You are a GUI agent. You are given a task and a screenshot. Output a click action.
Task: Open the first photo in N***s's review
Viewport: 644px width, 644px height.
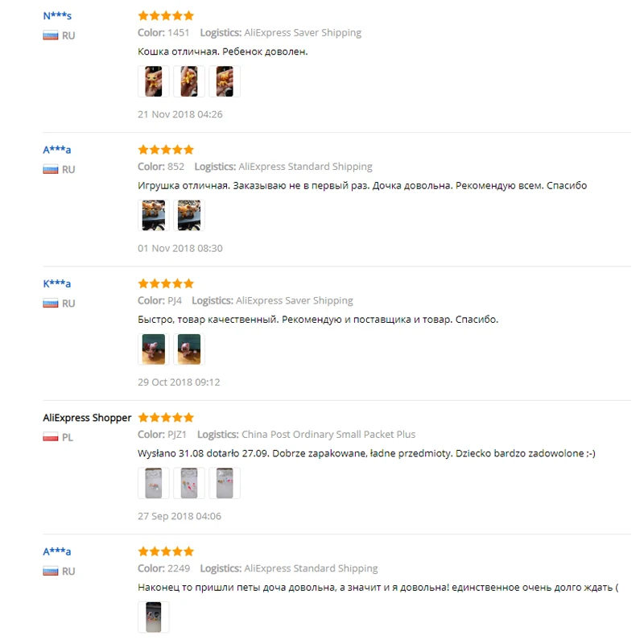(x=154, y=81)
